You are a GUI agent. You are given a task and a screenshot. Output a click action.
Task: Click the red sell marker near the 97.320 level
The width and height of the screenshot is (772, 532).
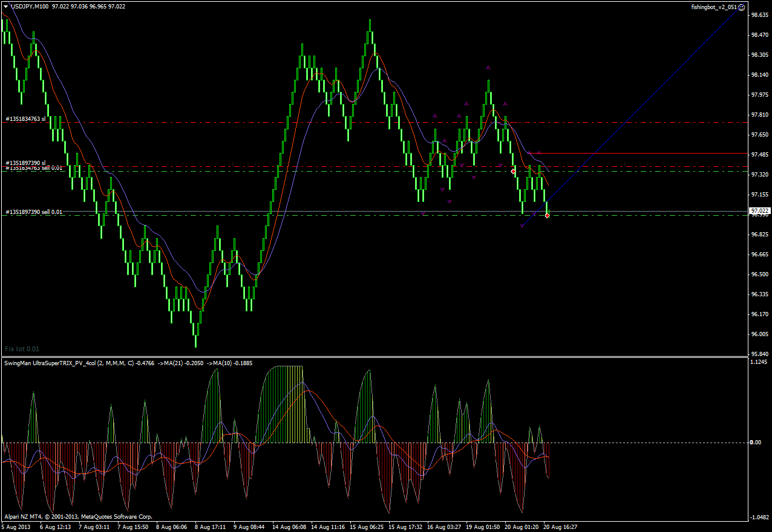point(513,172)
